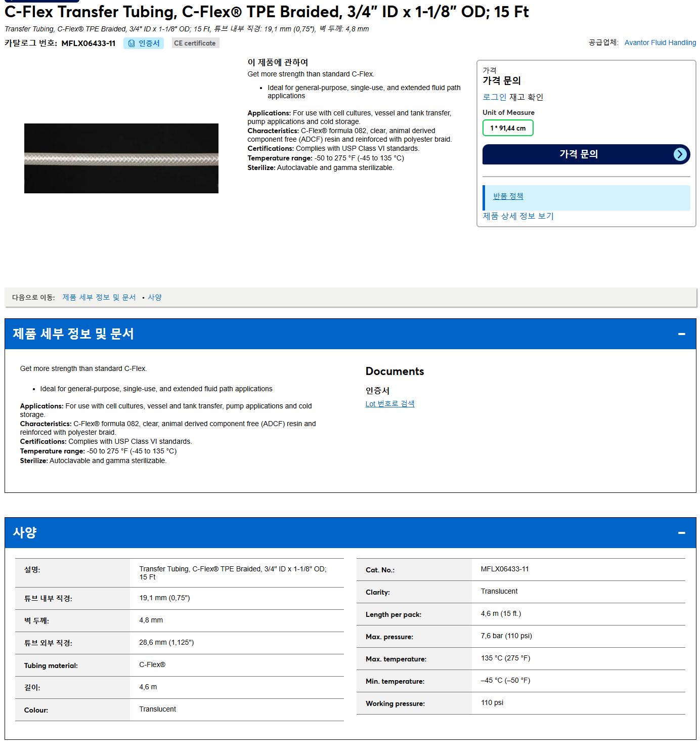
Task: Click the 7,6 bar (110 psi) max pressure value
Action: tap(506, 636)
